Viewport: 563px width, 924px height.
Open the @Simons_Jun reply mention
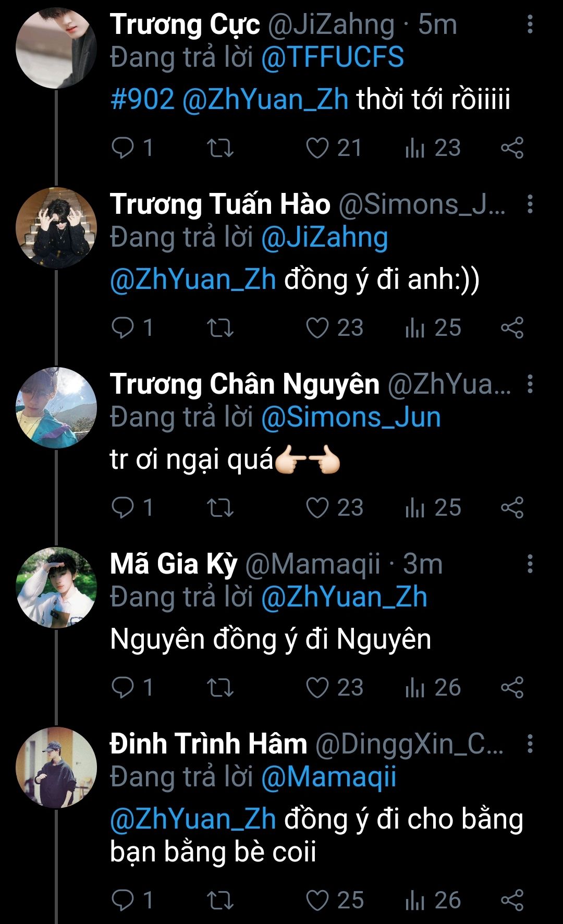click(351, 418)
